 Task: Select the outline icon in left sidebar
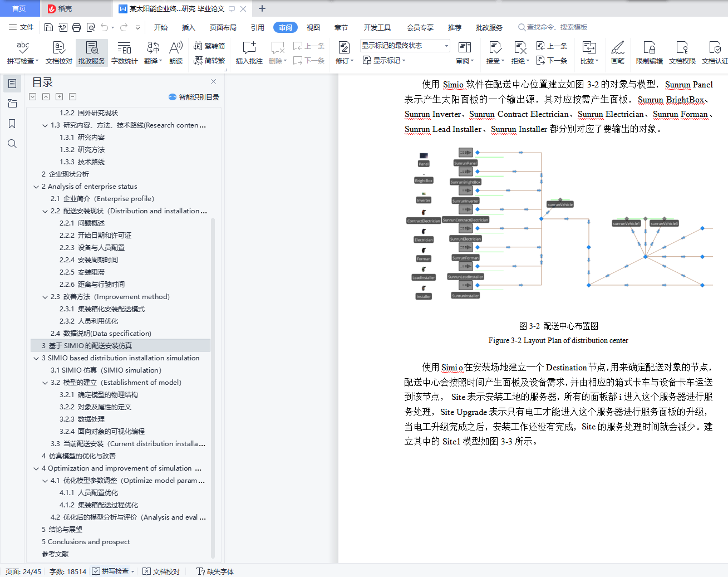tap(12, 84)
